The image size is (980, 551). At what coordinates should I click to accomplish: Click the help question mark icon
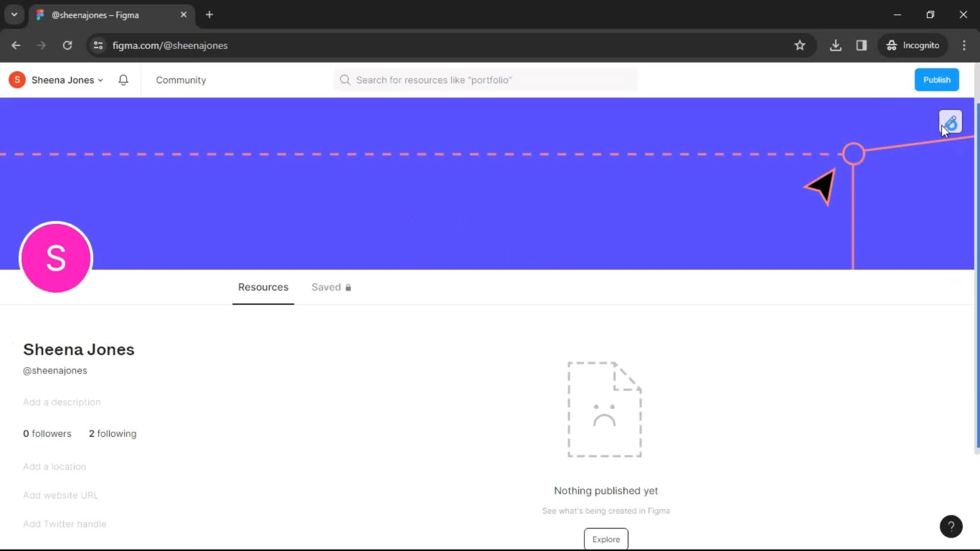(951, 526)
